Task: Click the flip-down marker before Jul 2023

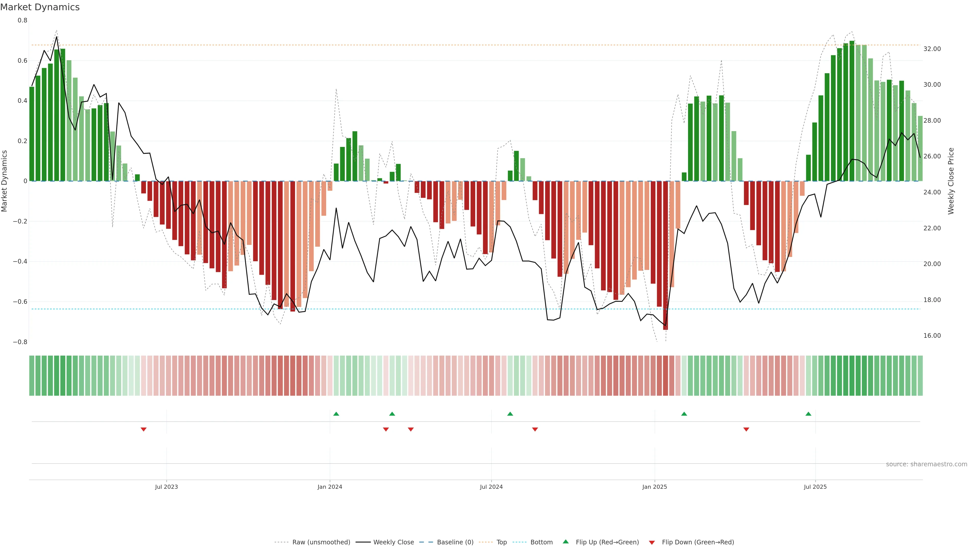Action: click(143, 429)
